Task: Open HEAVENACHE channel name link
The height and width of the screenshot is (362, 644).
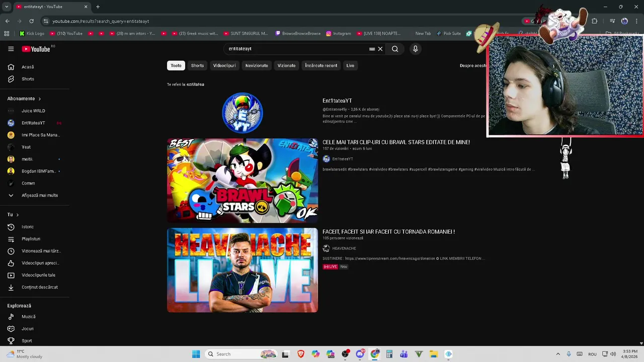Action: (344, 248)
